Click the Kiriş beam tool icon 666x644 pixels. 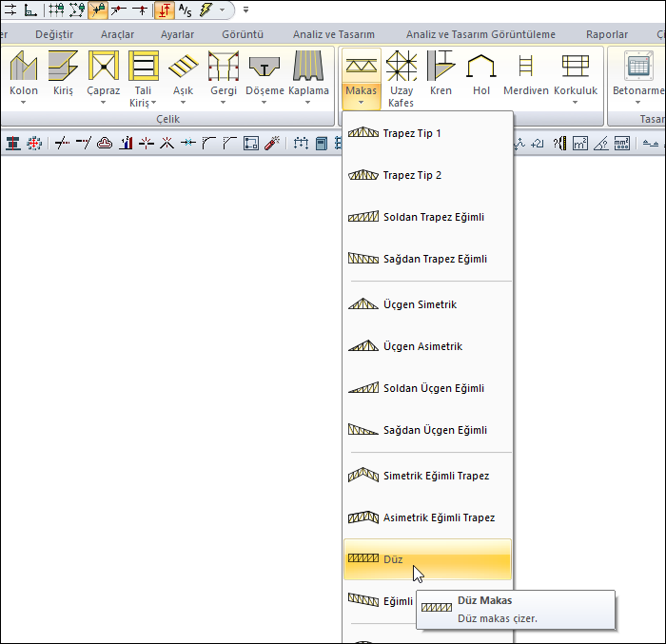[x=63, y=67]
